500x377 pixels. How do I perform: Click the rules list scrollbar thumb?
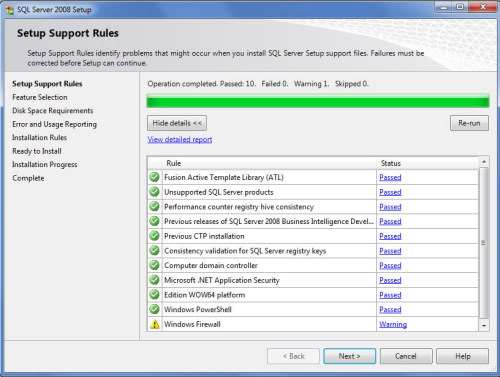coord(484,243)
